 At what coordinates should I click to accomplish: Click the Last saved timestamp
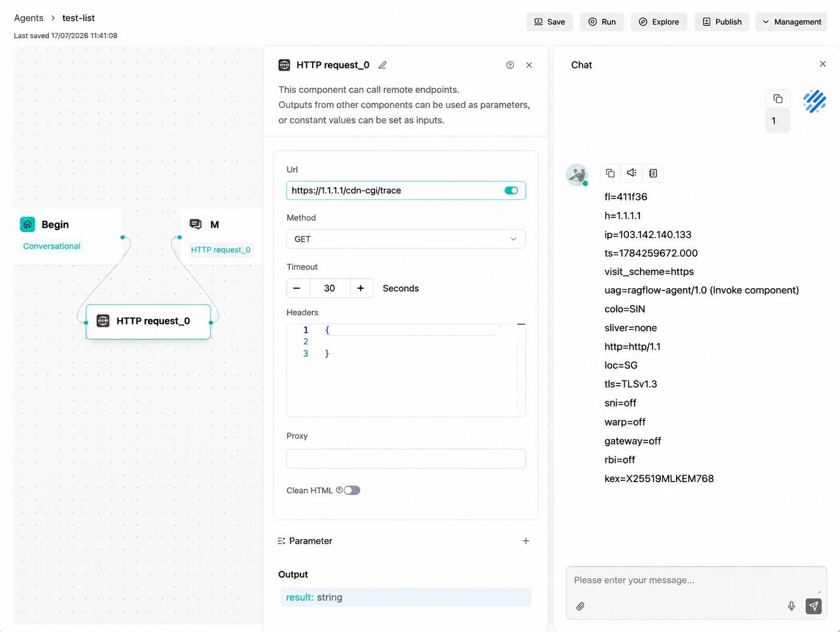point(66,35)
